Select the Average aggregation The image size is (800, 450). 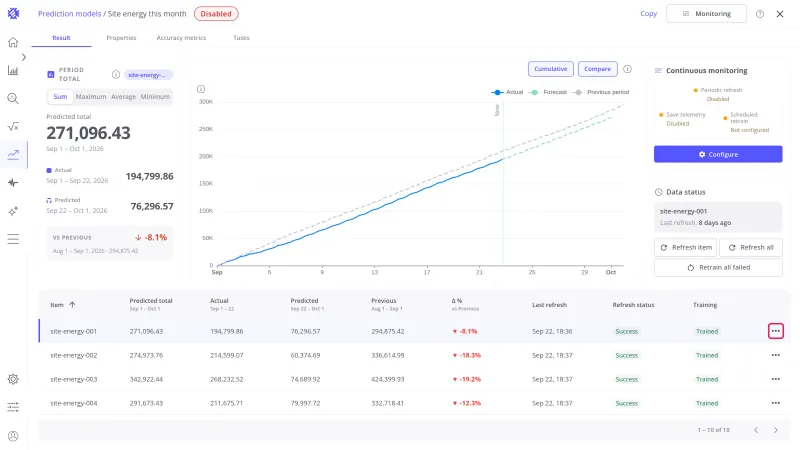click(x=123, y=96)
